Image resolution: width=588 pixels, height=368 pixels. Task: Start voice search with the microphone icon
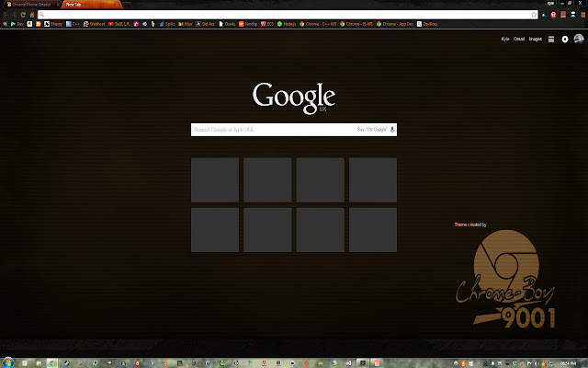(392, 130)
